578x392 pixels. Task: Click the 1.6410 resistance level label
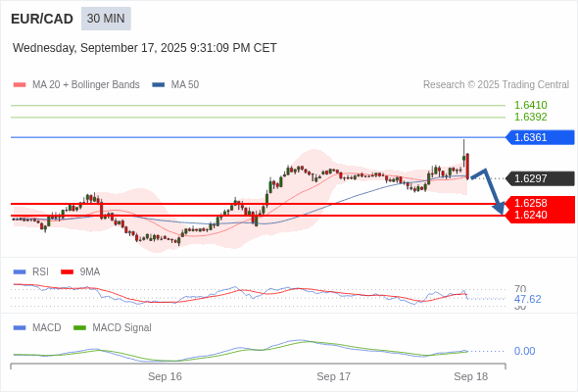point(530,105)
